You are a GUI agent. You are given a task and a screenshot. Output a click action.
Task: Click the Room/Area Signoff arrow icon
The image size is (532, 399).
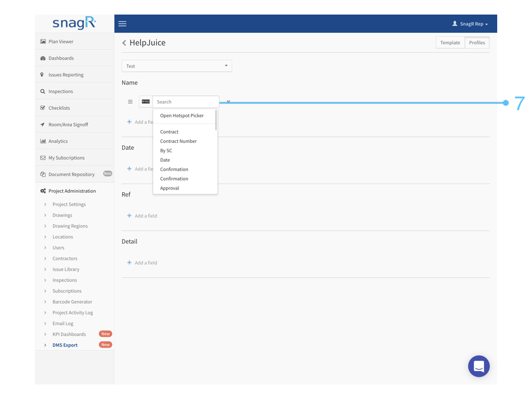point(43,125)
